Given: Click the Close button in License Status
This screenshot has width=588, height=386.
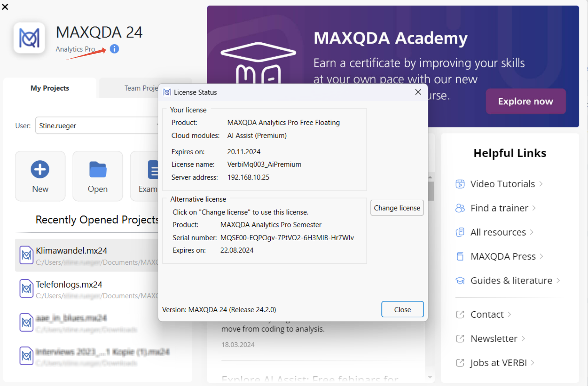Looking at the screenshot, I should [402, 310].
